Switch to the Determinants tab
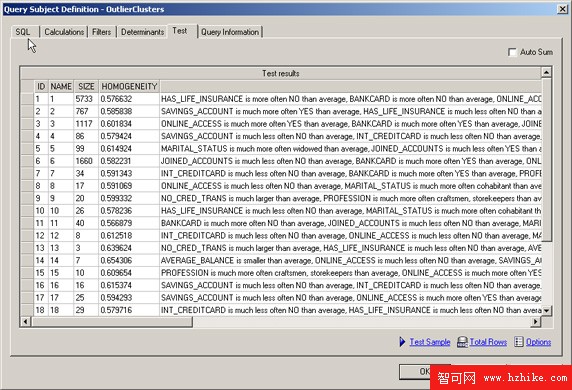Image resolution: width=572 pixels, height=390 pixels. [x=142, y=32]
